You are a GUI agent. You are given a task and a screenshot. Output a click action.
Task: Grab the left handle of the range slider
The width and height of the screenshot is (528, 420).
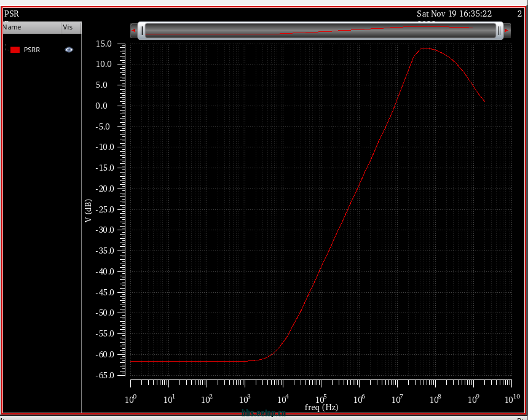click(141, 31)
